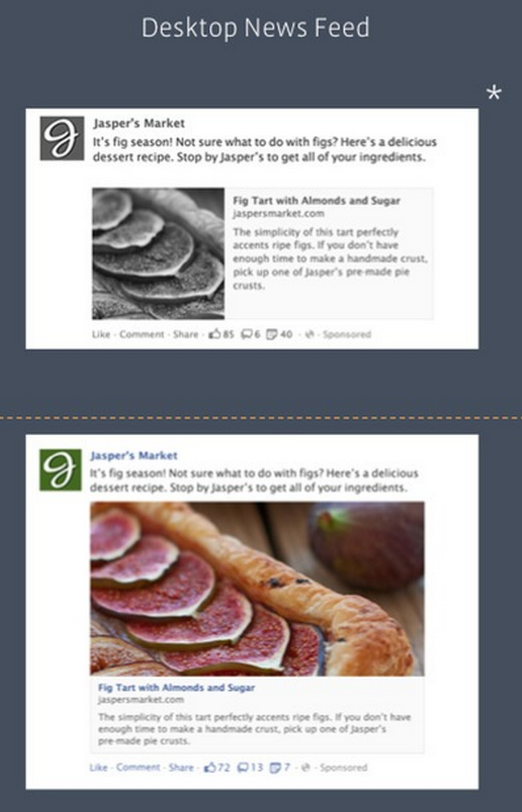Open blue Fig Tart with Almonds and Sugar title
The height and width of the screenshot is (812, 522).
click(176, 688)
